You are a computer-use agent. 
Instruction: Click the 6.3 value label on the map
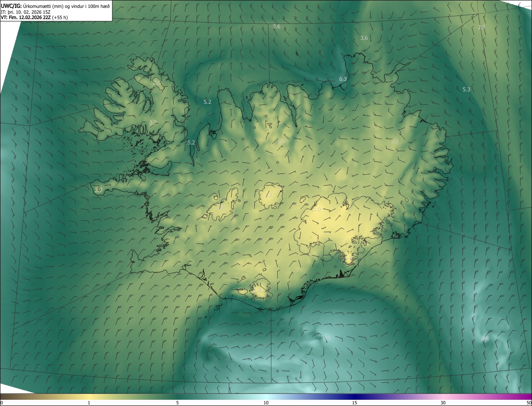343,79
